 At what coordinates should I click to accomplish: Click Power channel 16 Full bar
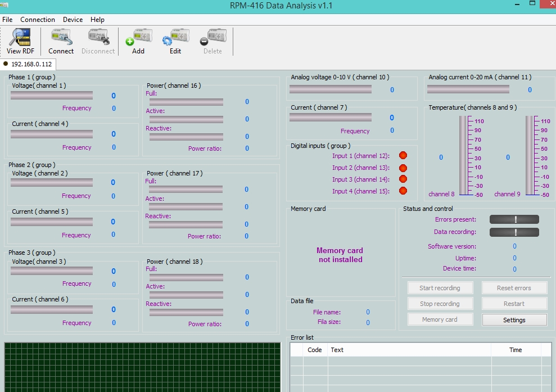coord(186,102)
